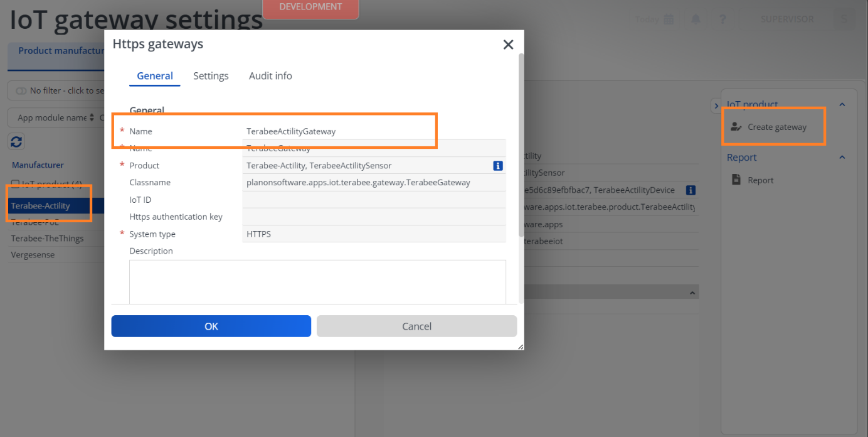Click the SUPERVISOR user button

point(787,19)
